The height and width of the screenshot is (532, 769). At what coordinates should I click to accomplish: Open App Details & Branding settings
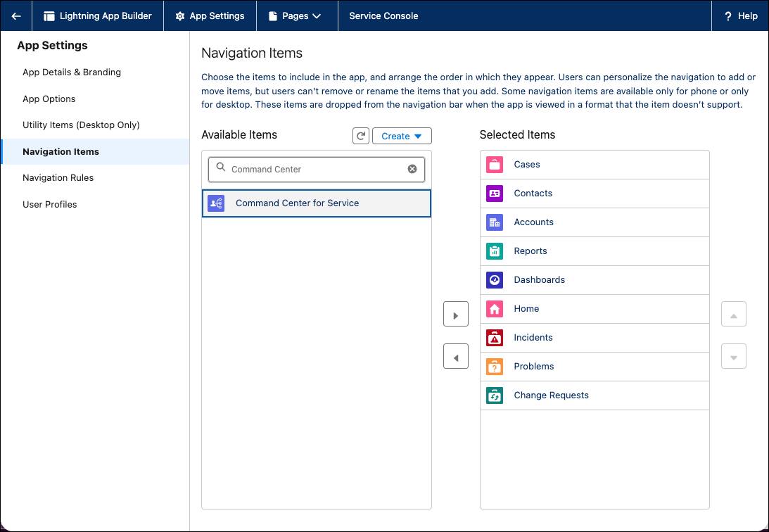[x=72, y=72]
